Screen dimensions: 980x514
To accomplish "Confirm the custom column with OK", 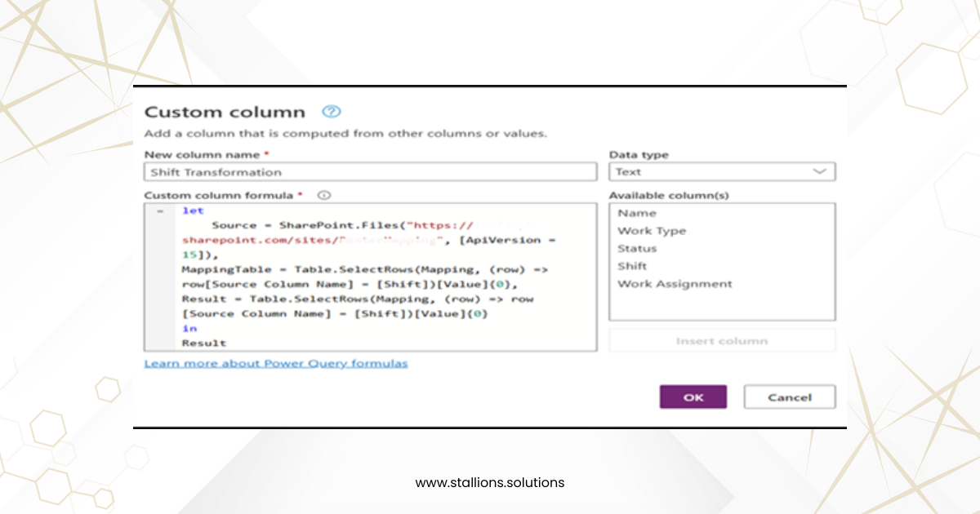I will [693, 397].
